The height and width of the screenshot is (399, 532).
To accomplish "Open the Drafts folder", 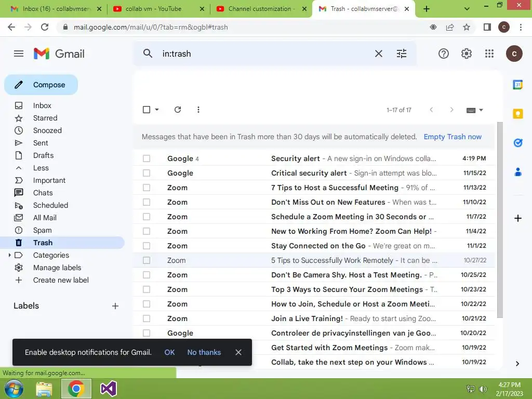I will coord(43,155).
